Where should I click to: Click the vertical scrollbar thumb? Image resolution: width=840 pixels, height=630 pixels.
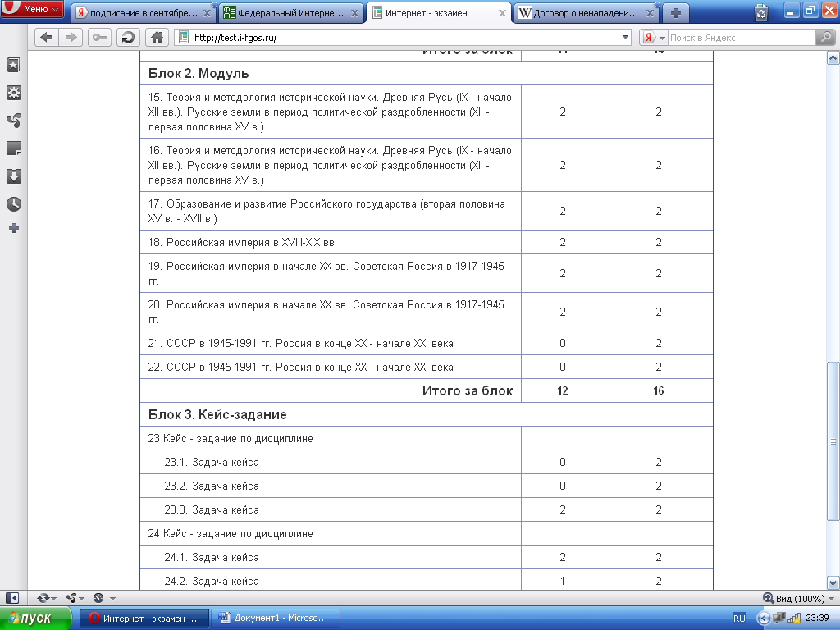pyautogui.click(x=833, y=441)
